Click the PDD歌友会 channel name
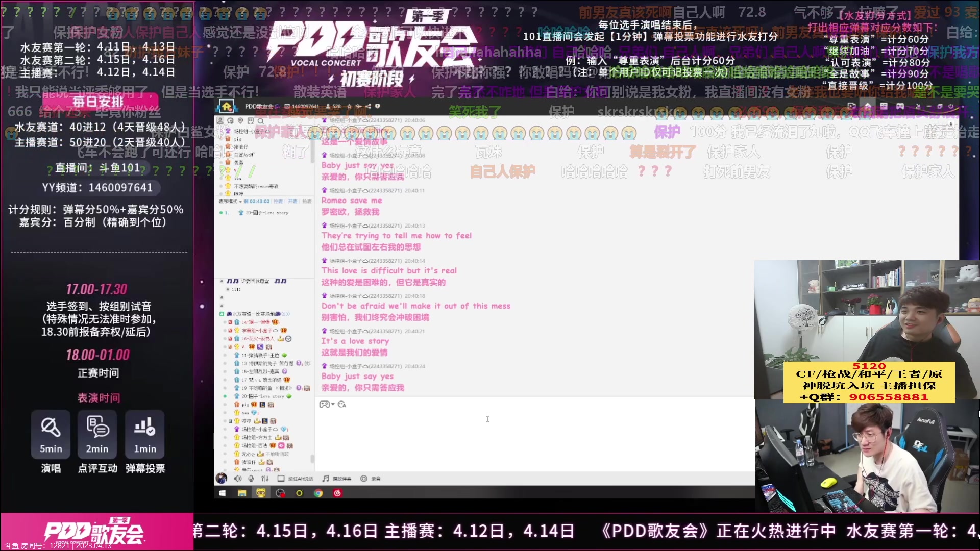This screenshot has width=980, height=551. 259,106
